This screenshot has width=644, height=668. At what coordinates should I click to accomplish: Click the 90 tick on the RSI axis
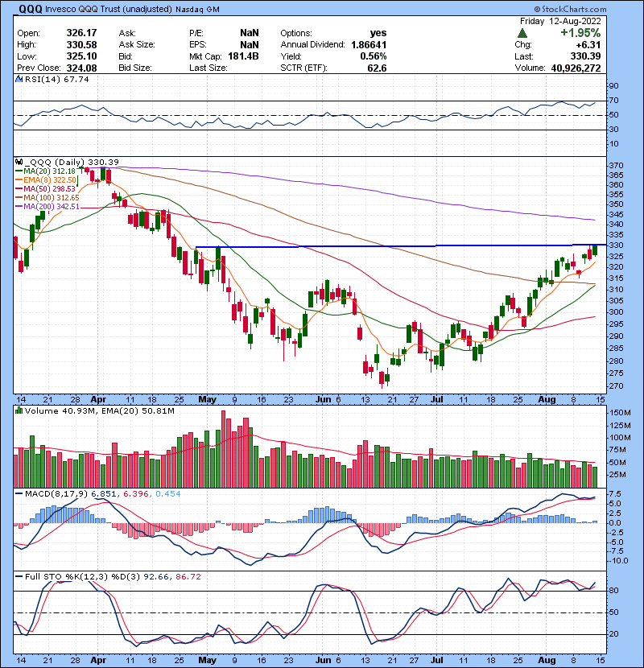click(x=614, y=85)
